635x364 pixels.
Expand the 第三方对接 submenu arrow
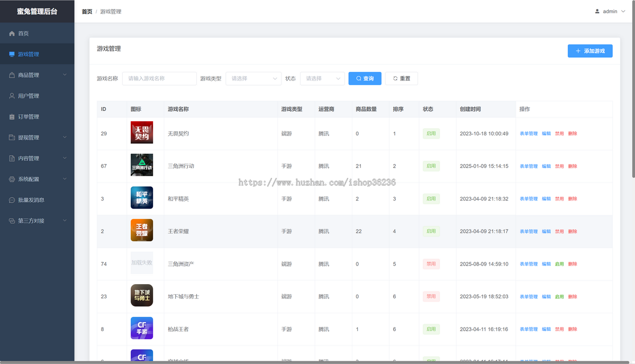click(x=65, y=221)
